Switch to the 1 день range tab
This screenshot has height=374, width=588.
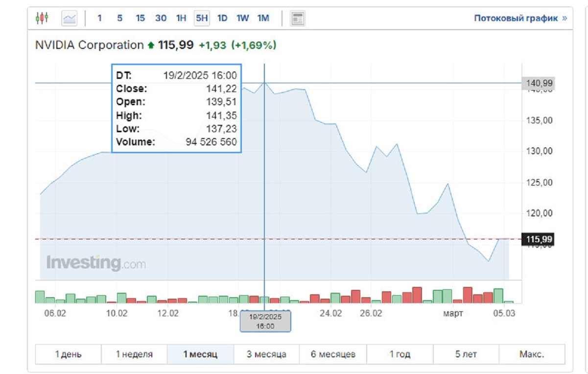(x=68, y=354)
